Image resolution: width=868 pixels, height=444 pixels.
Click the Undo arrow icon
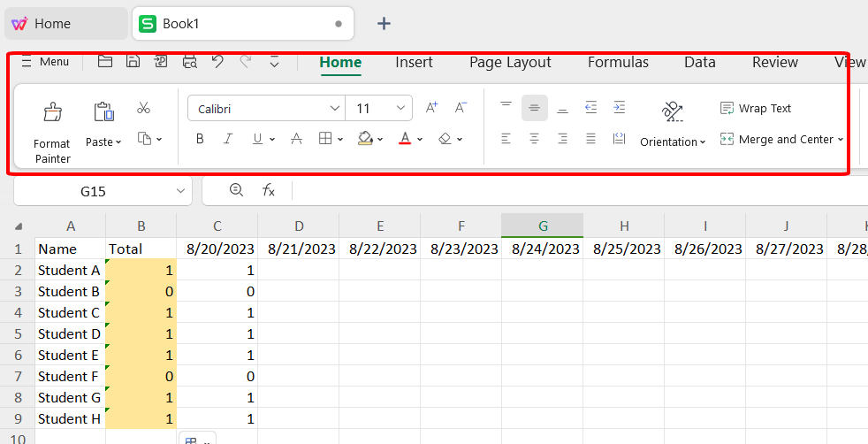(217, 61)
